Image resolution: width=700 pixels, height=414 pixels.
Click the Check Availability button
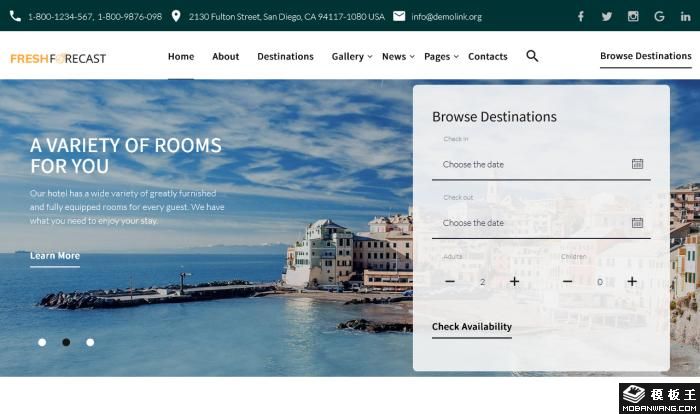(x=471, y=327)
